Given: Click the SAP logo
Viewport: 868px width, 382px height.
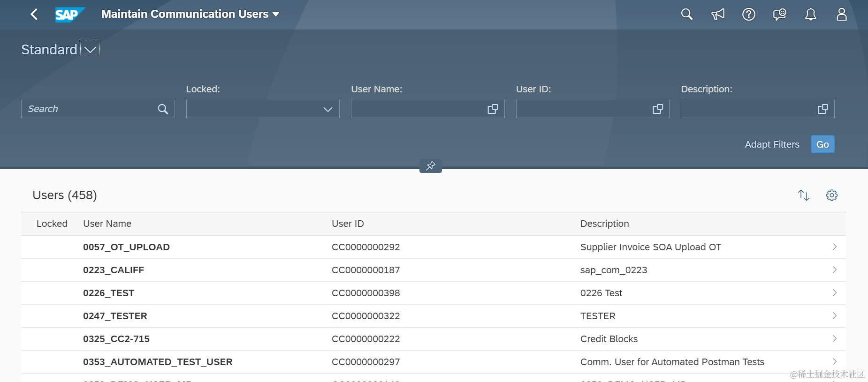Looking at the screenshot, I should point(70,15).
